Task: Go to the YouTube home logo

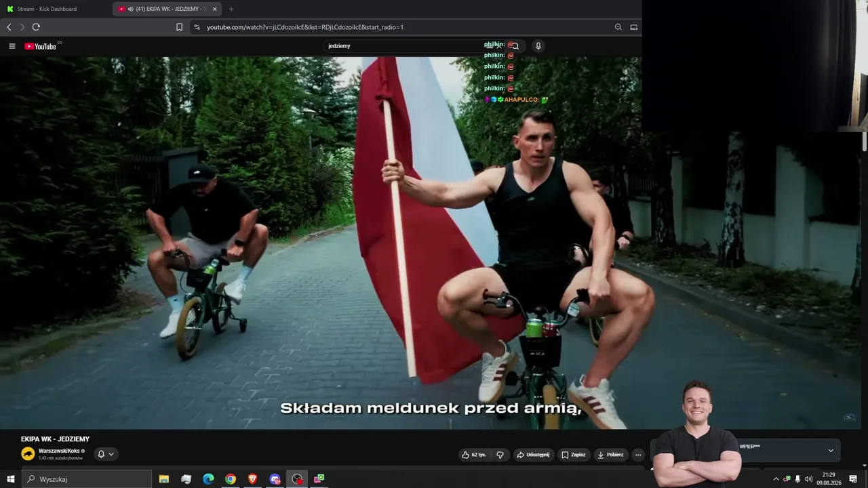Action: (x=41, y=46)
